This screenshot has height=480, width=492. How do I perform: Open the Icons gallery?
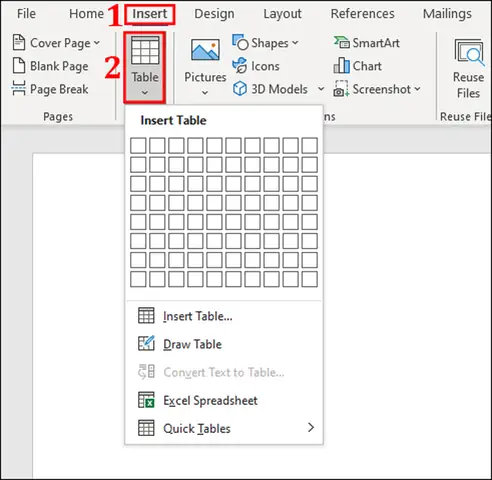click(x=256, y=66)
